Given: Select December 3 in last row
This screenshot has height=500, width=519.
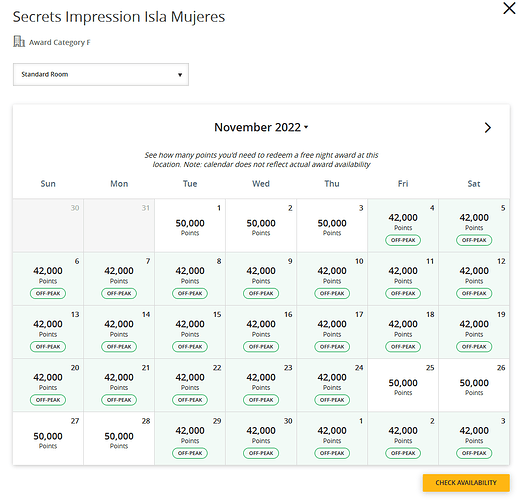Looking at the screenshot, I should pyautogui.click(x=474, y=439).
